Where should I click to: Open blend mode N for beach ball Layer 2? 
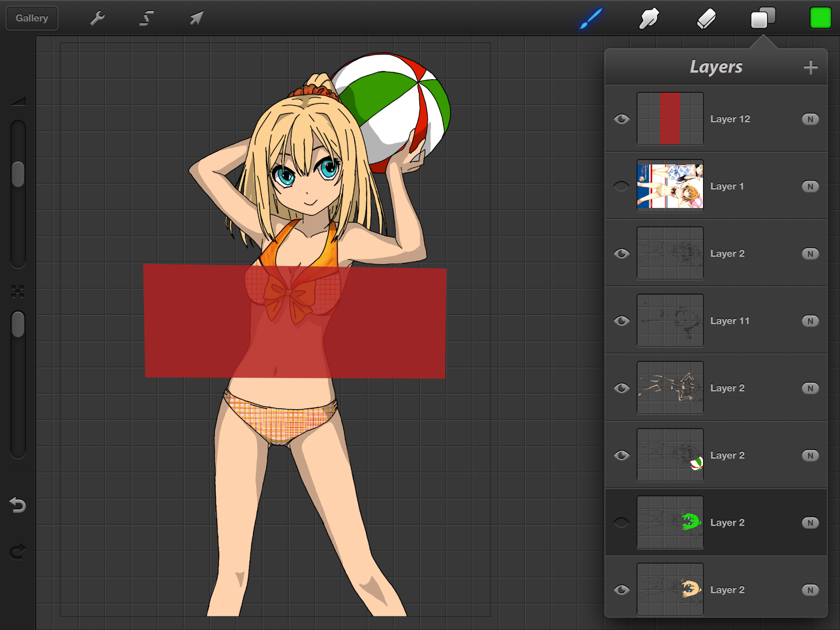pyautogui.click(x=810, y=455)
